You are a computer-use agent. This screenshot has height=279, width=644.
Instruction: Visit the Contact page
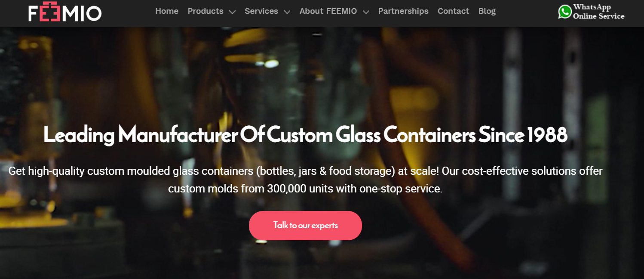453,11
